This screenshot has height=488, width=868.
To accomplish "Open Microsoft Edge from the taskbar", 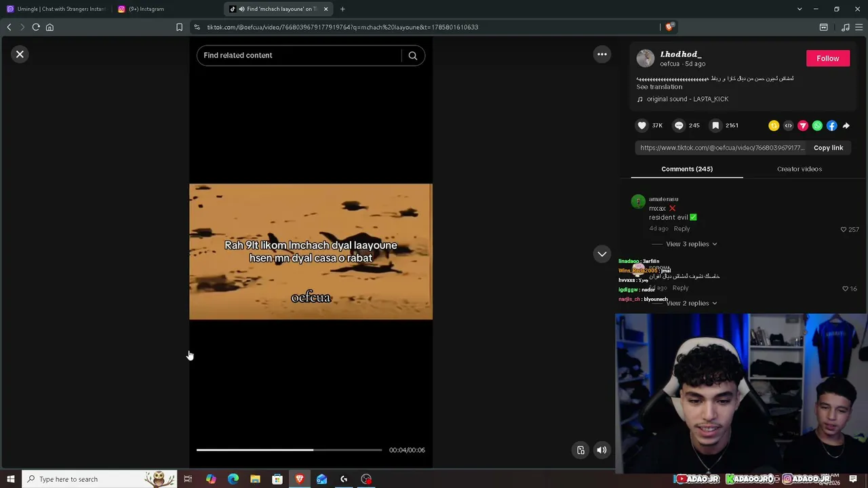I will (x=233, y=479).
